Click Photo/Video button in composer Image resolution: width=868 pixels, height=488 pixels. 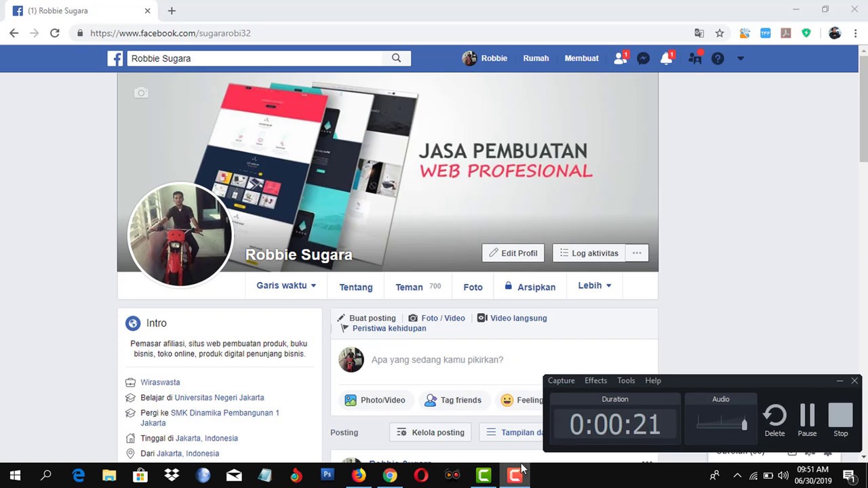[x=375, y=400]
